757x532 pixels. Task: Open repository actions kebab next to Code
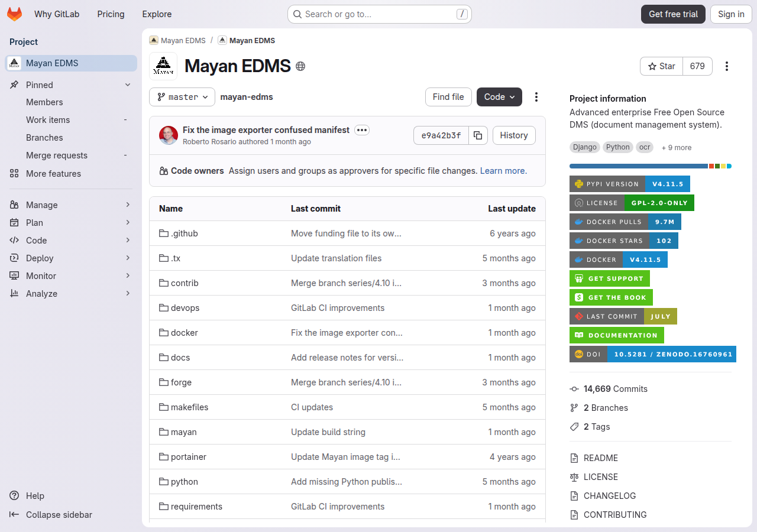tap(536, 97)
